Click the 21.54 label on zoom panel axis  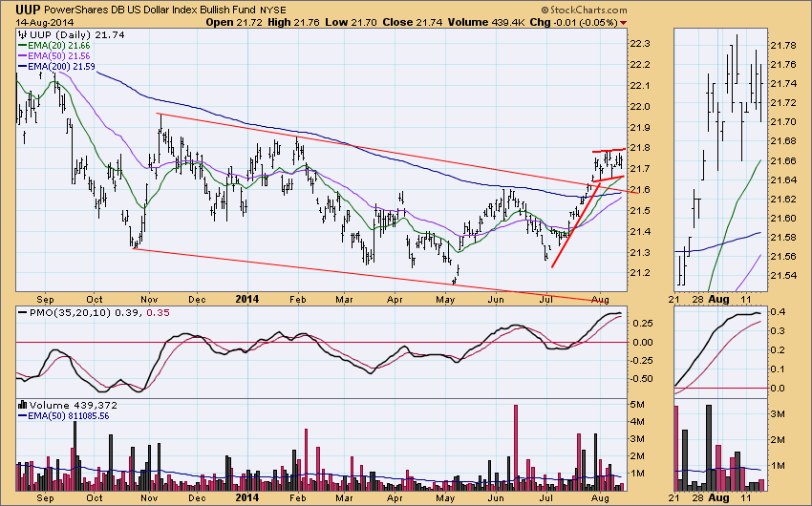pyautogui.click(x=782, y=275)
